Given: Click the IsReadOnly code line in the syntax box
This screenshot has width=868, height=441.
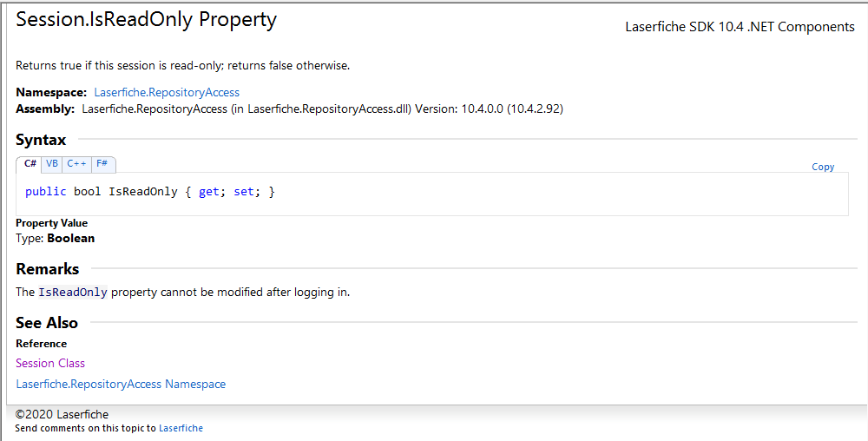Looking at the screenshot, I should pyautogui.click(x=150, y=192).
